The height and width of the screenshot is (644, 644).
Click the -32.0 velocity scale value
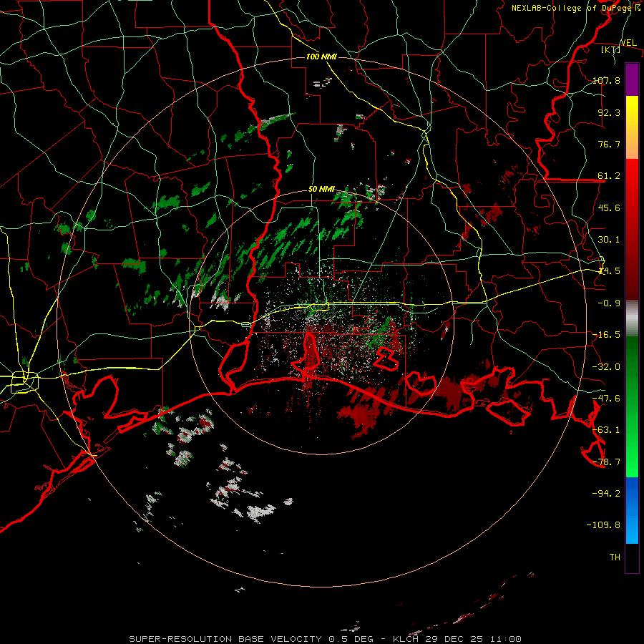tap(606, 367)
